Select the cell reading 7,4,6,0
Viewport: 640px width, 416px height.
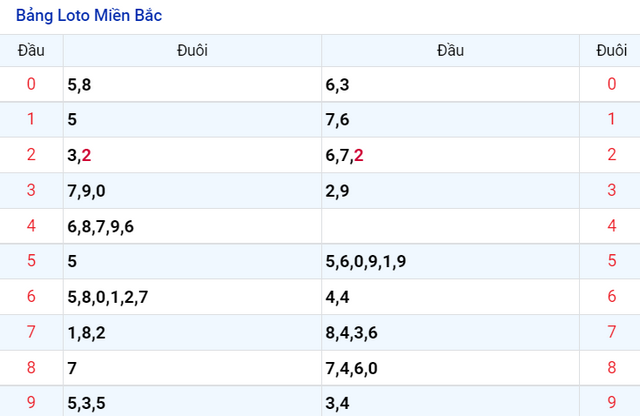click(x=450, y=368)
